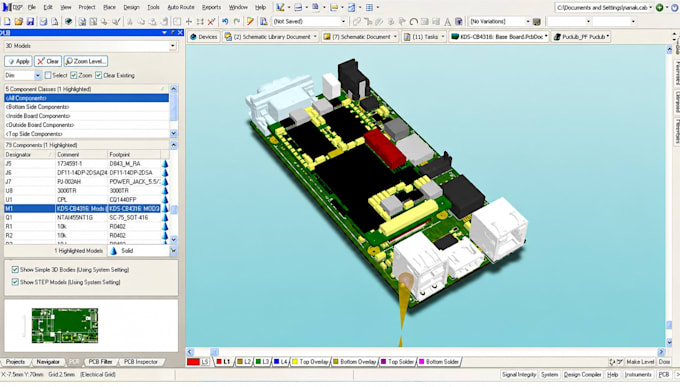680x387 pixels.
Task: Switch to the PCB Filter panel tab
Action: pos(100,362)
